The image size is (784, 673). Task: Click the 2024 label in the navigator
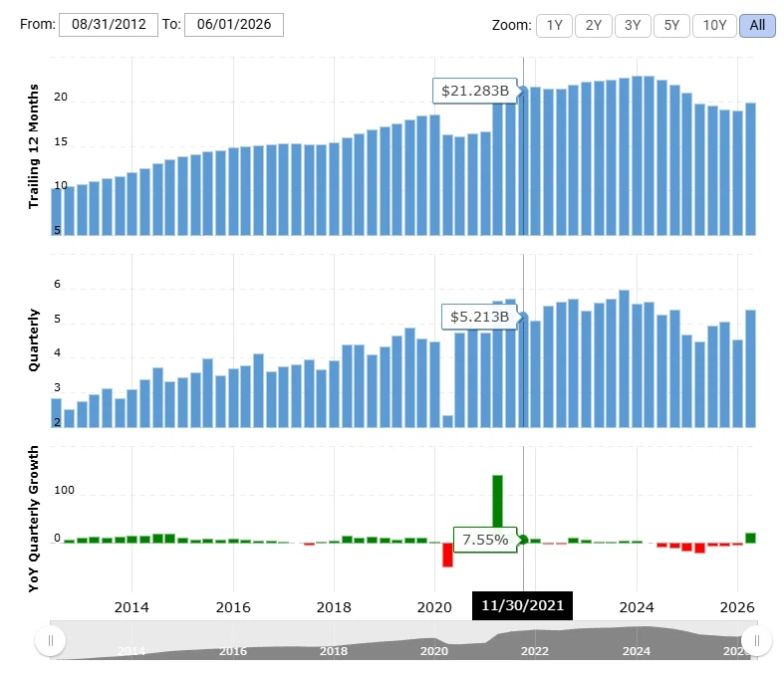point(636,651)
